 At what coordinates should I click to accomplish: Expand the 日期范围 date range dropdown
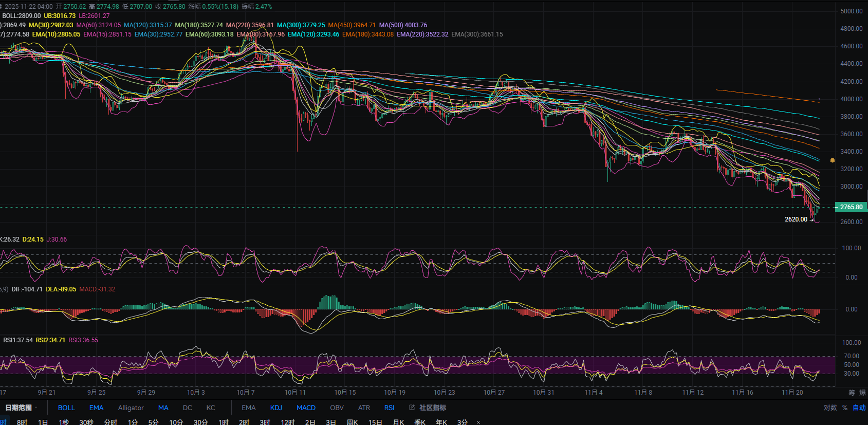(21, 408)
